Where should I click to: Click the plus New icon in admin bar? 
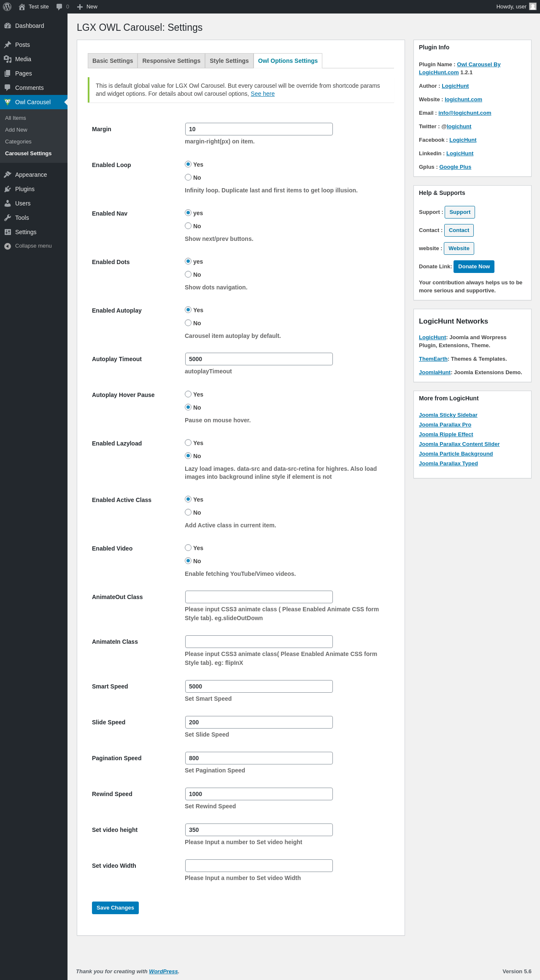coord(80,7)
